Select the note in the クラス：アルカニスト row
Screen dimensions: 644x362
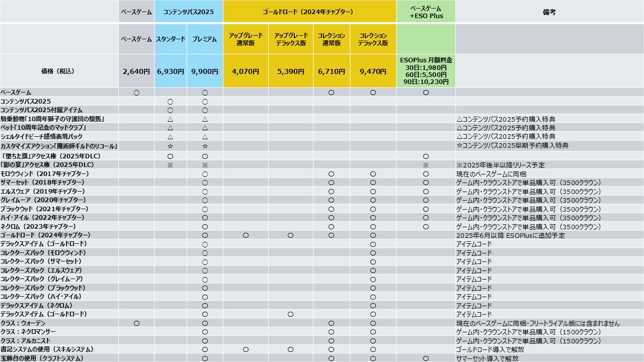(529, 341)
